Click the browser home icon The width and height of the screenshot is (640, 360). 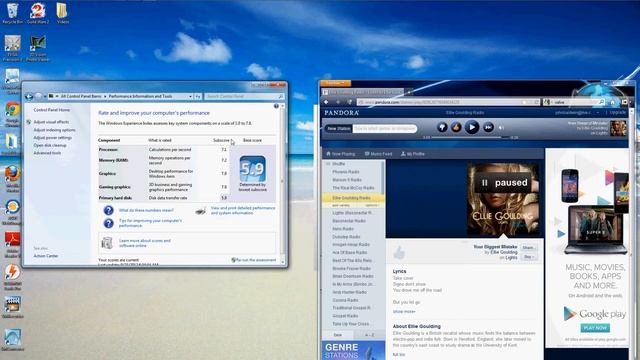pos(612,102)
